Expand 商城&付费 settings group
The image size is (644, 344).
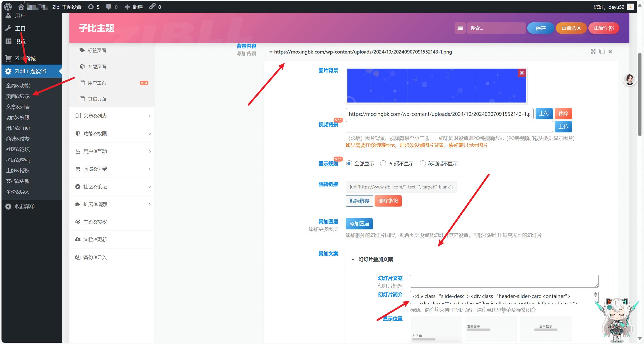coord(112,169)
